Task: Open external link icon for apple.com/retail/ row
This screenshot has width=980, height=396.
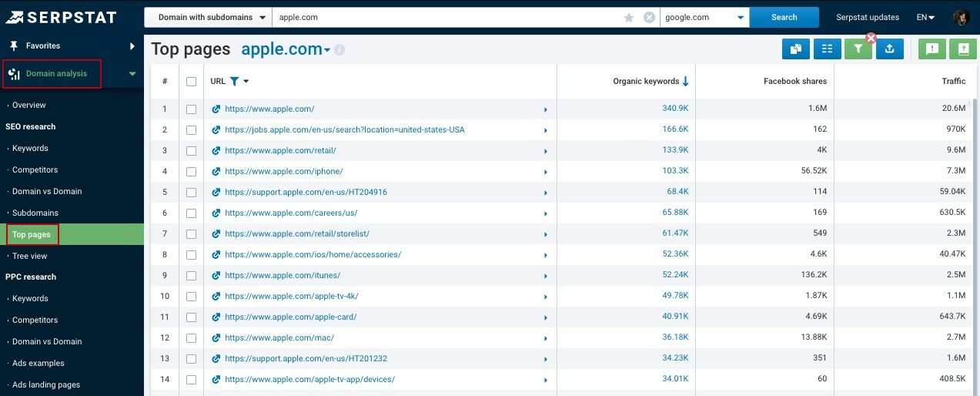Action: pyautogui.click(x=216, y=151)
